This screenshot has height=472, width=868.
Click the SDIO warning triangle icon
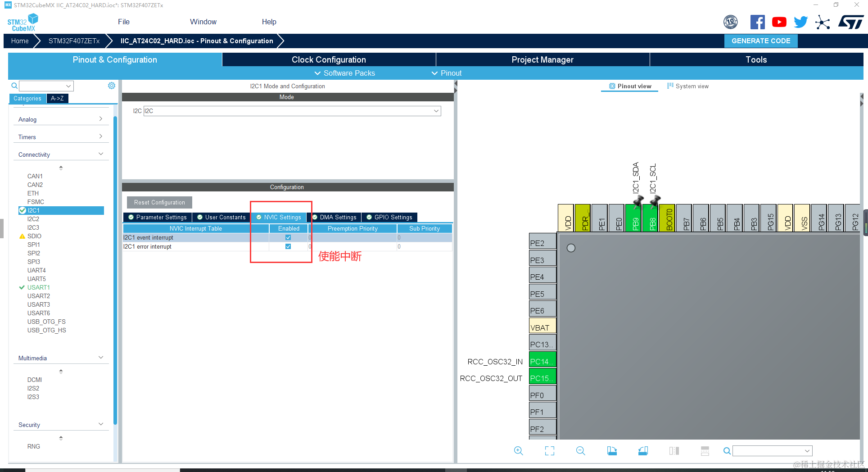coord(22,236)
